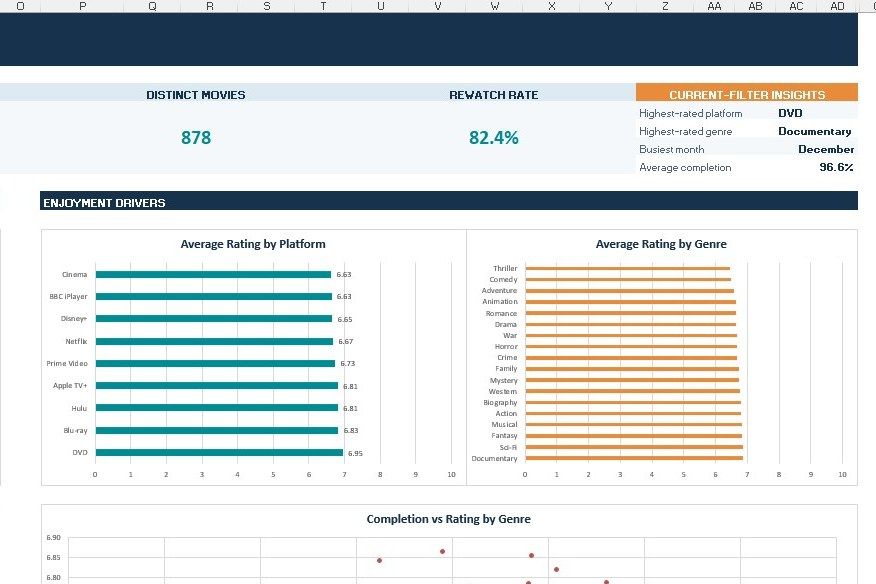This screenshot has width=876, height=584.
Task: Select the 878 distinct movies value
Action: click(x=196, y=137)
